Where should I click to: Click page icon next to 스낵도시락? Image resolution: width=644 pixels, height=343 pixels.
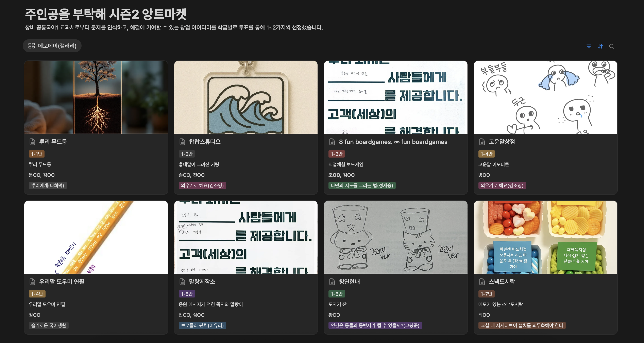[x=482, y=282]
